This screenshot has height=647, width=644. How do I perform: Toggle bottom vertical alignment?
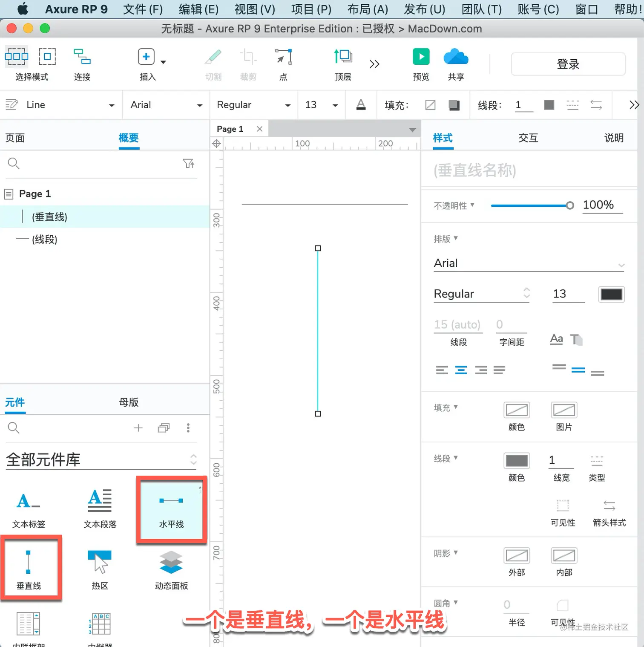(597, 373)
